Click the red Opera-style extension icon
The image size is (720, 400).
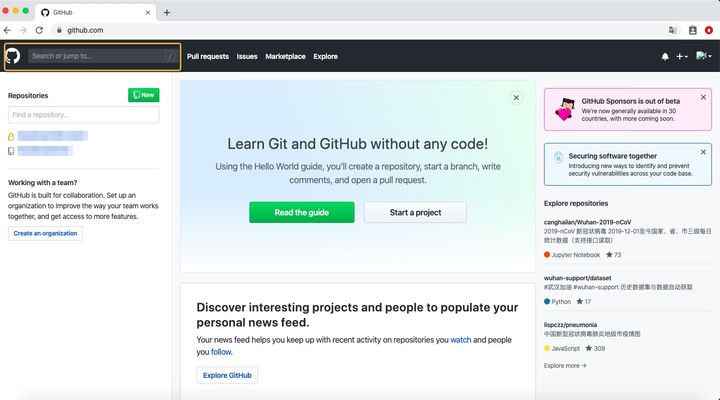709,30
